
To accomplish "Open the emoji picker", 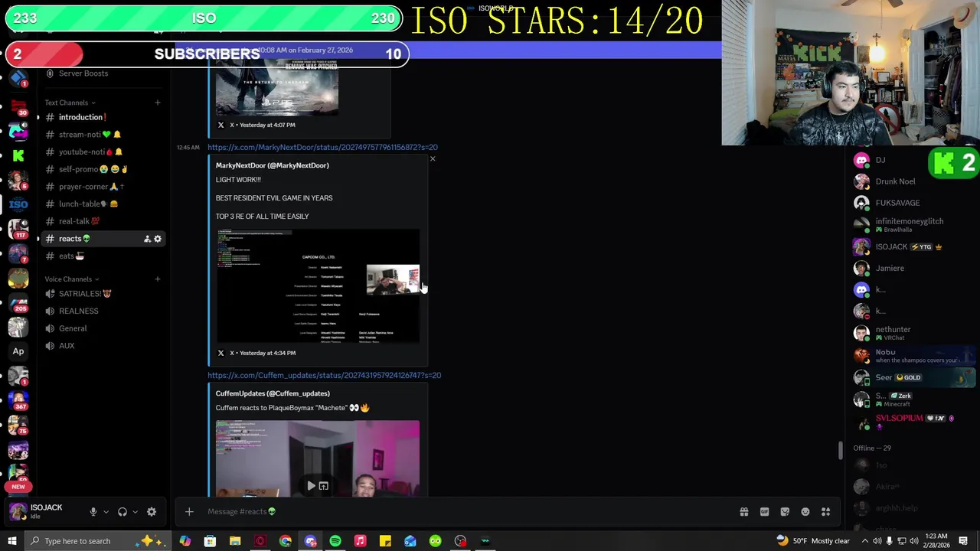I will click(805, 512).
